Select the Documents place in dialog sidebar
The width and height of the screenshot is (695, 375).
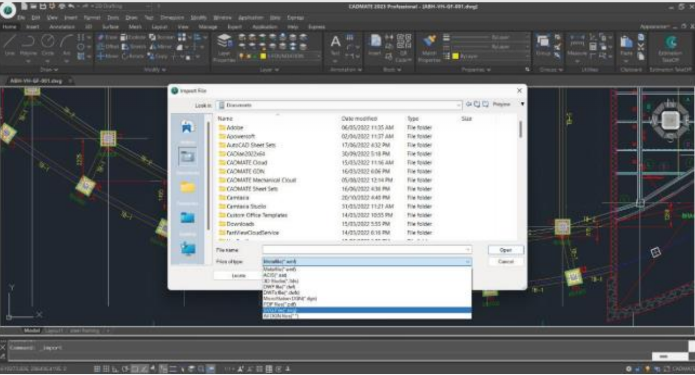[x=187, y=160]
